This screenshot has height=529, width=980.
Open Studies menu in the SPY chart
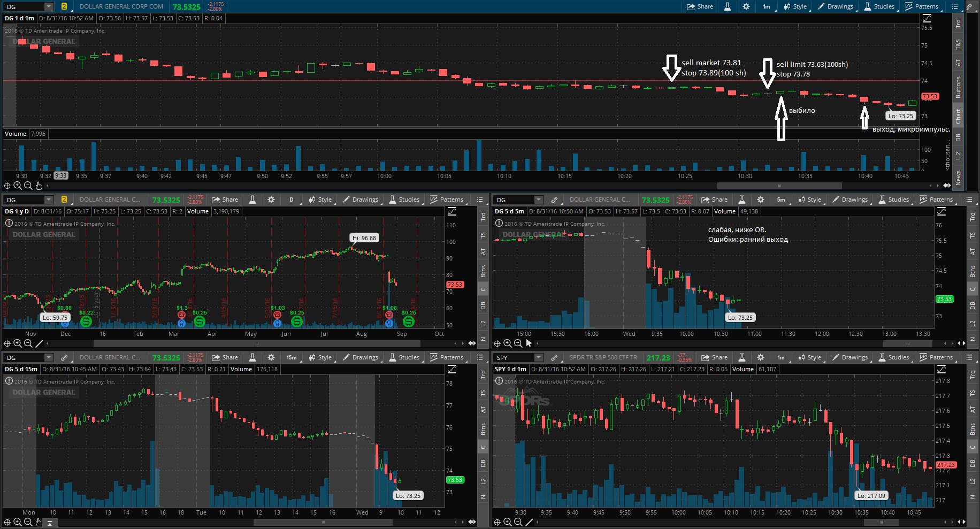[893, 357]
